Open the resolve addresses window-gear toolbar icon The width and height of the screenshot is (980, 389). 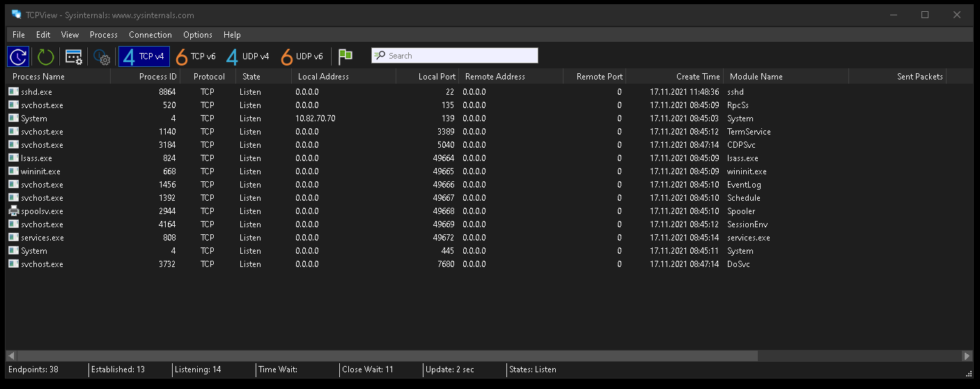click(74, 56)
